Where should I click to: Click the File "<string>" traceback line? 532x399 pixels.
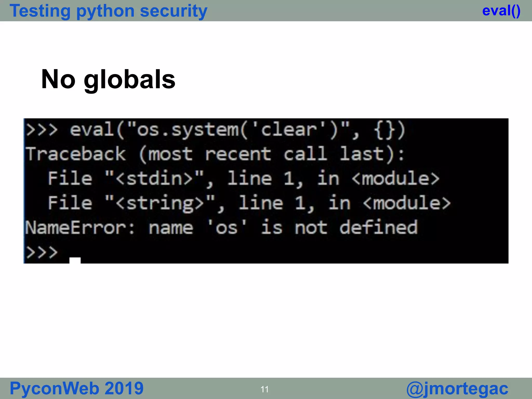coord(249,203)
